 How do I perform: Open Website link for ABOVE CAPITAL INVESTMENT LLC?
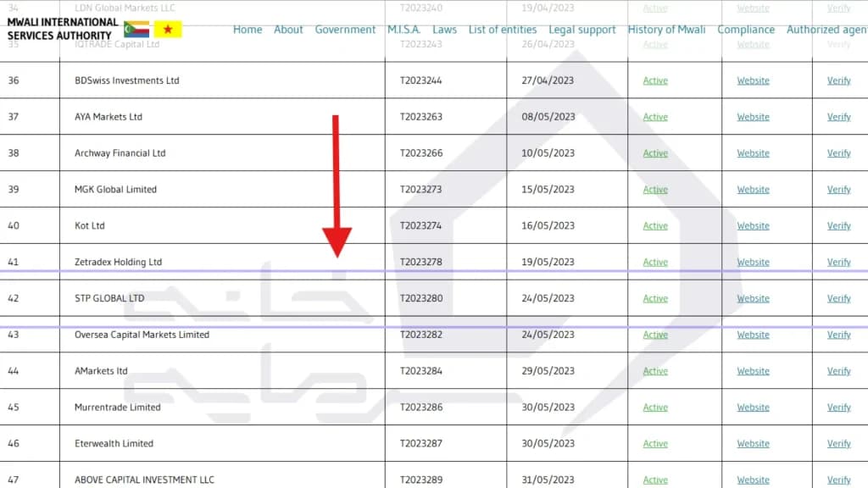pyautogui.click(x=753, y=480)
